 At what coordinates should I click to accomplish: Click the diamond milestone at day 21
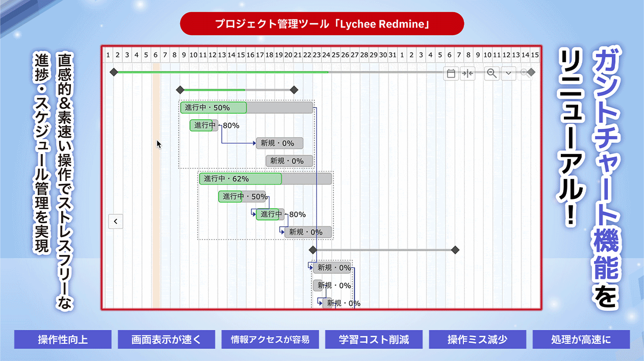(293, 90)
